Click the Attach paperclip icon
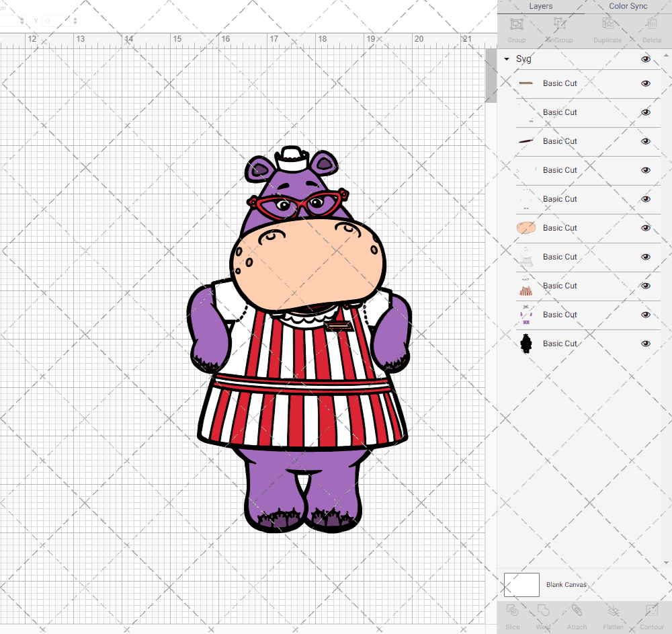Viewport: 672px width, 634px height. point(577,610)
